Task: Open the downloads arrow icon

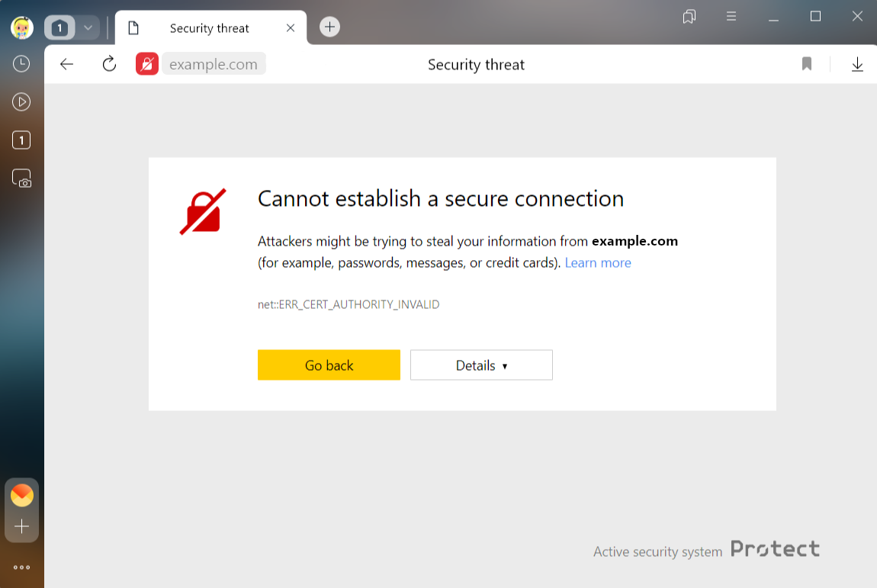Action: click(x=857, y=64)
